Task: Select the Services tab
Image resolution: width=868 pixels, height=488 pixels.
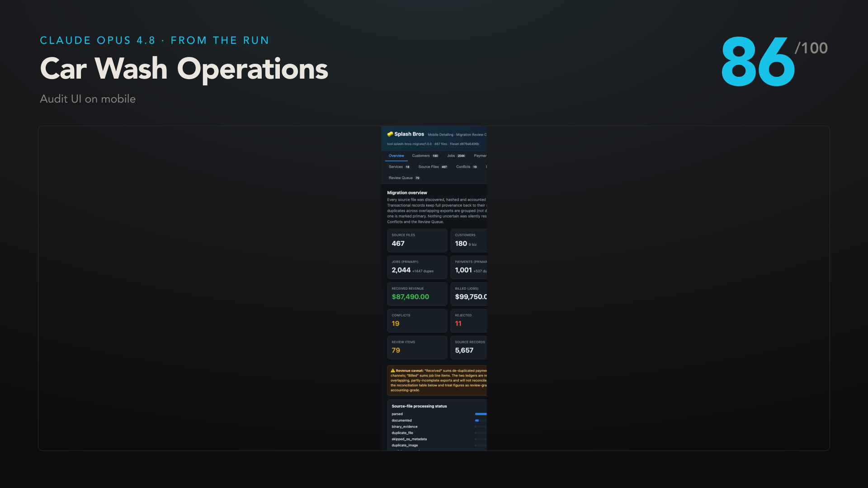Action: pyautogui.click(x=399, y=167)
